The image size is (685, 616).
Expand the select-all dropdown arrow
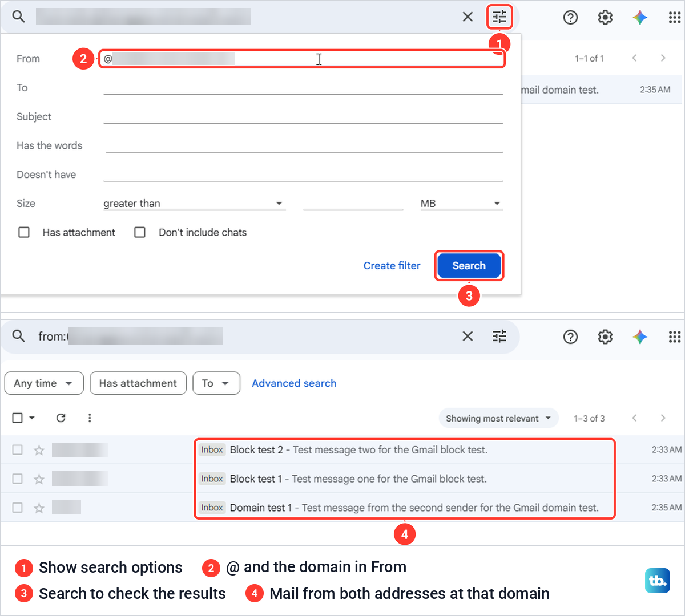(32, 418)
